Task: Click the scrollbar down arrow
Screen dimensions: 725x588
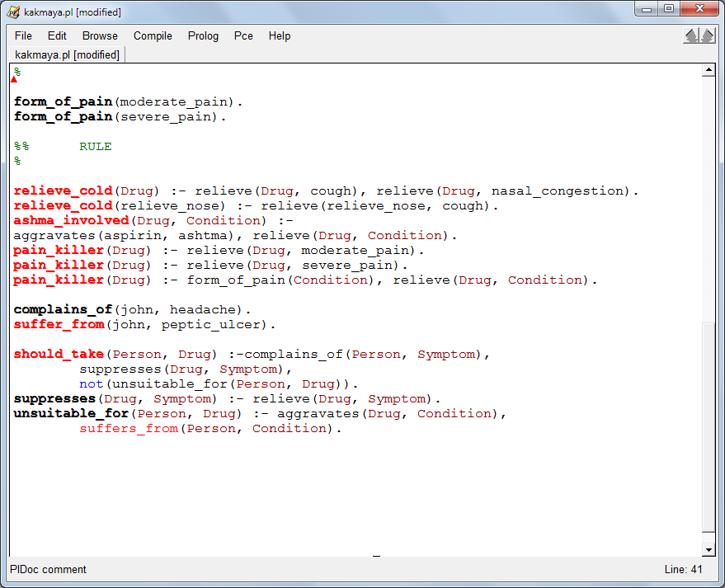Action: [710, 549]
